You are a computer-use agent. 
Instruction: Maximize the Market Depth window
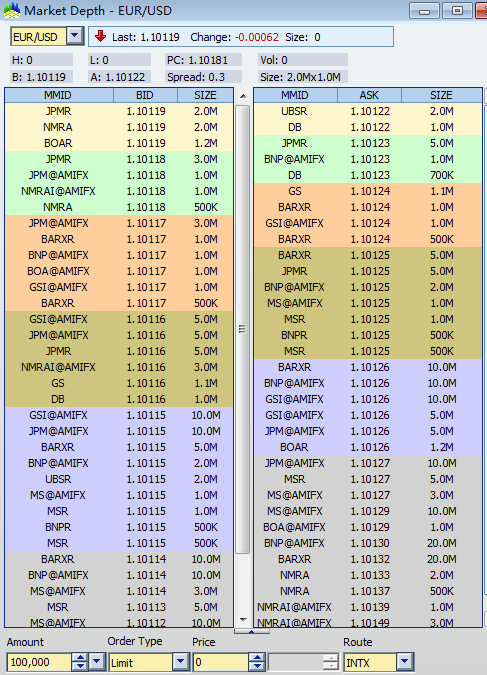coord(457,11)
